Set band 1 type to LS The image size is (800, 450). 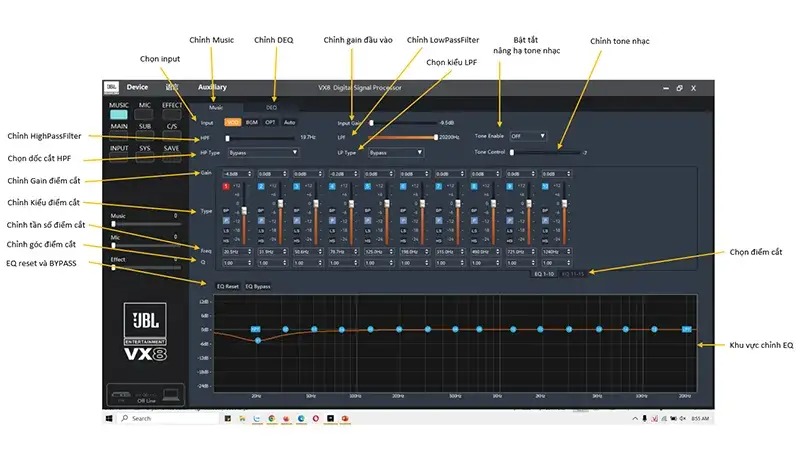(x=226, y=231)
